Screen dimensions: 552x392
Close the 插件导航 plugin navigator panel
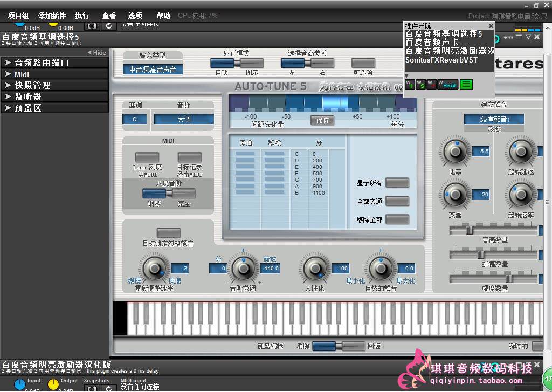click(x=491, y=26)
